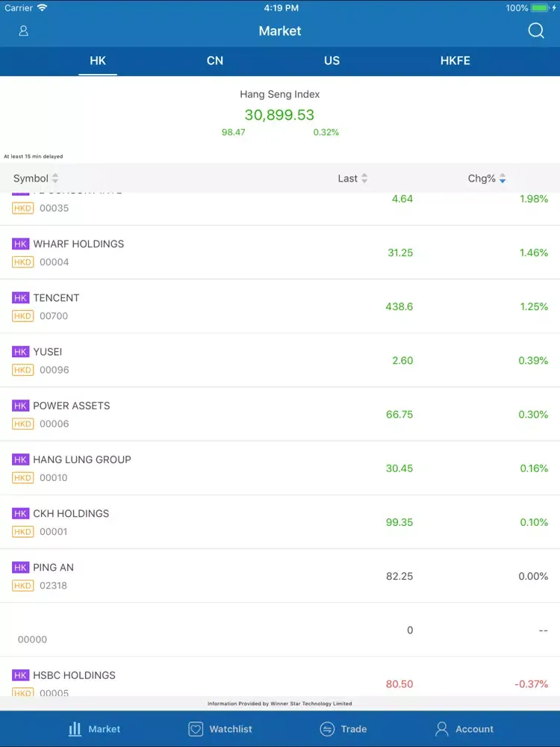
Task: Tap HKD badge beside 00035
Action: (x=23, y=208)
